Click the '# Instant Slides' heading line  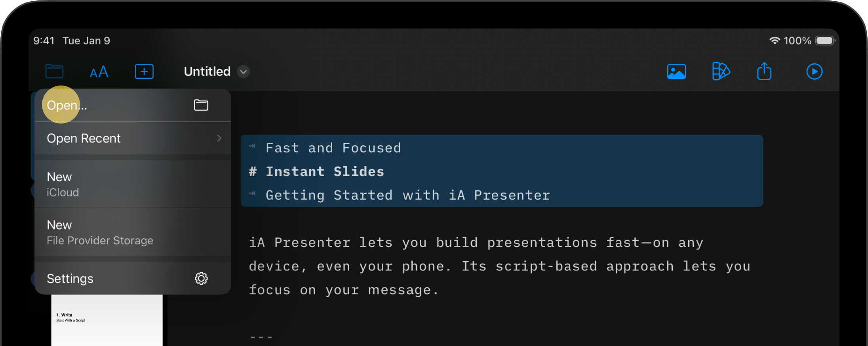coord(325,171)
